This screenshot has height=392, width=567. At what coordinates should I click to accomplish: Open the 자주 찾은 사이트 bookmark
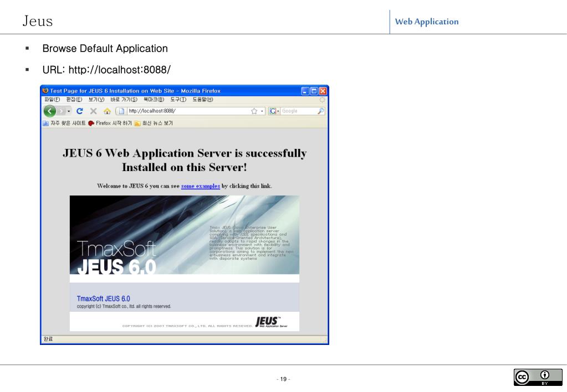coord(64,123)
